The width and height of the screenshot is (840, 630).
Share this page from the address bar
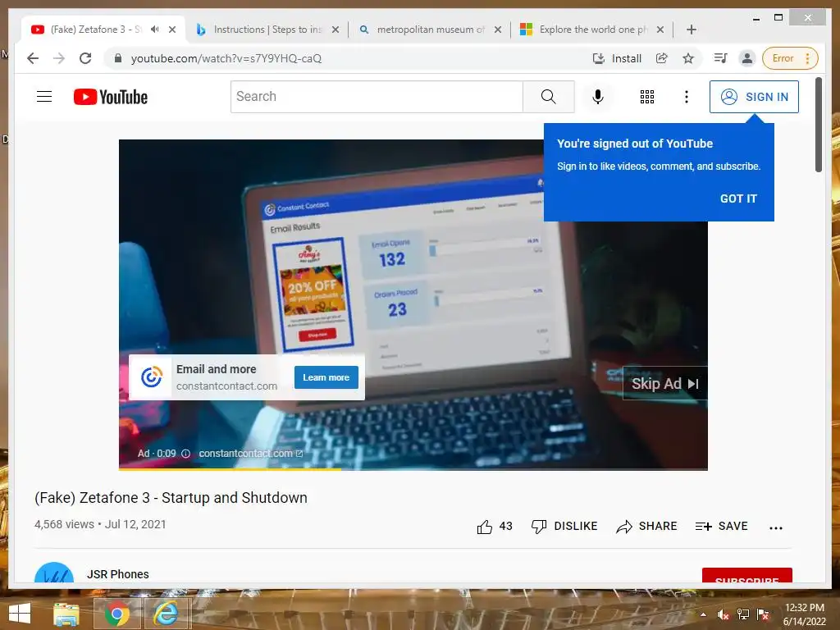662,58
